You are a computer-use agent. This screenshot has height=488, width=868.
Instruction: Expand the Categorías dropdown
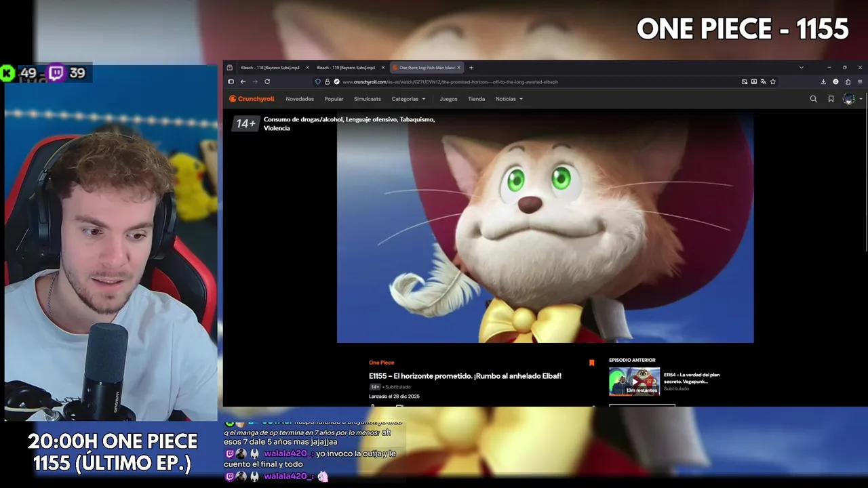pos(408,99)
